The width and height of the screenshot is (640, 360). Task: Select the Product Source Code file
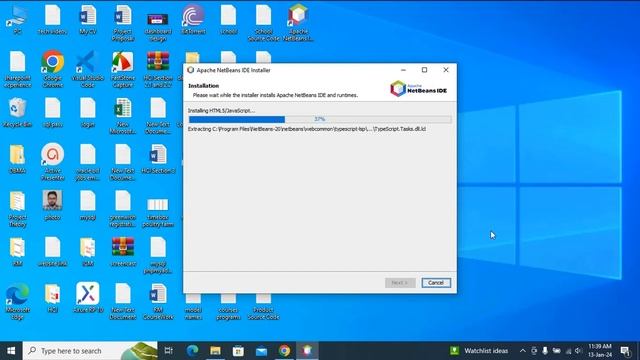point(264,308)
